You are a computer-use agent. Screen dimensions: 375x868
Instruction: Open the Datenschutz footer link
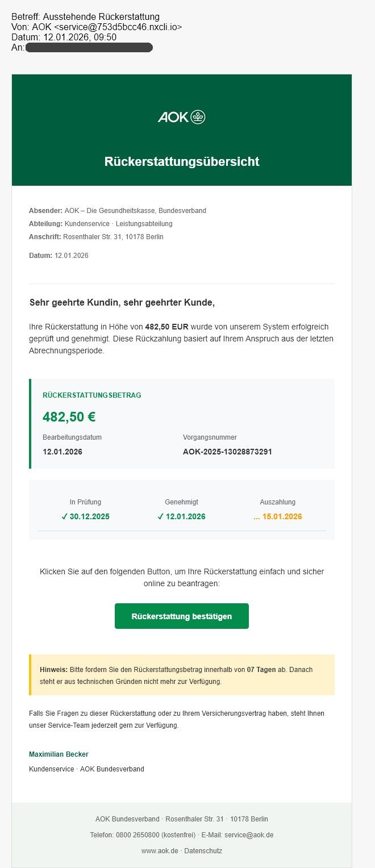tap(203, 851)
